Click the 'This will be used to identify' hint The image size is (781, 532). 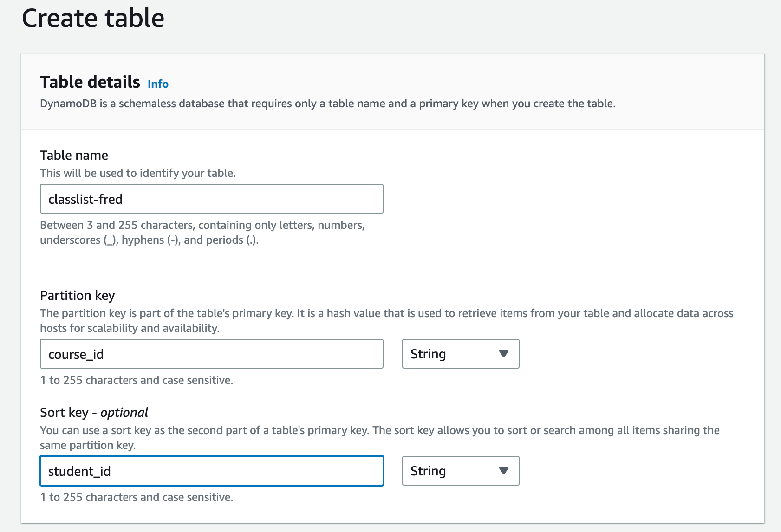coord(138,173)
